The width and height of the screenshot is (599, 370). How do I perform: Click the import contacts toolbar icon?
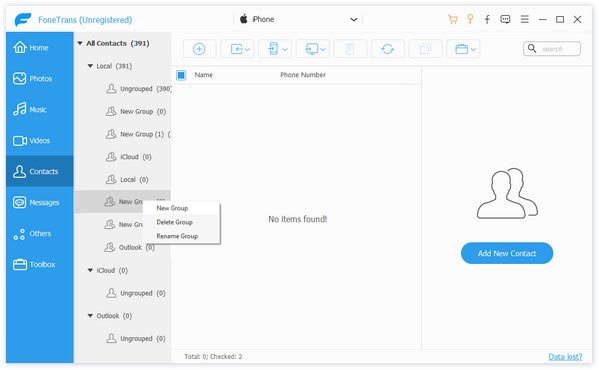tap(236, 49)
